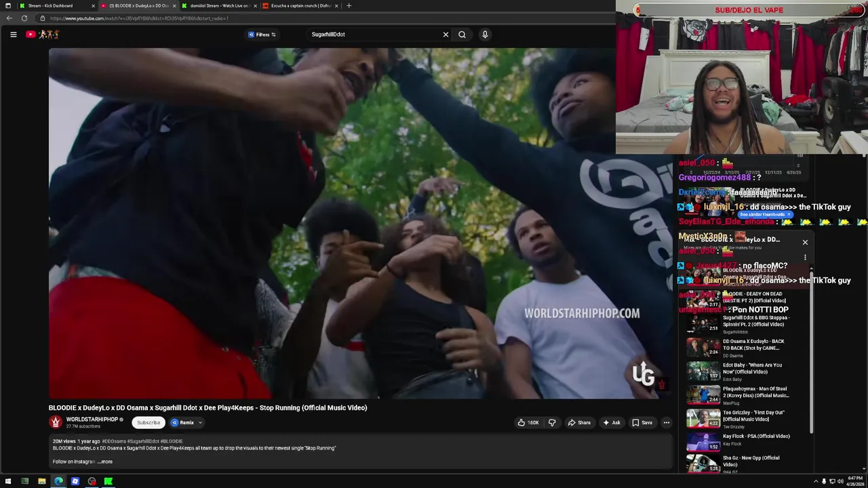Open the tab actions menu icon

tap(8, 5)
